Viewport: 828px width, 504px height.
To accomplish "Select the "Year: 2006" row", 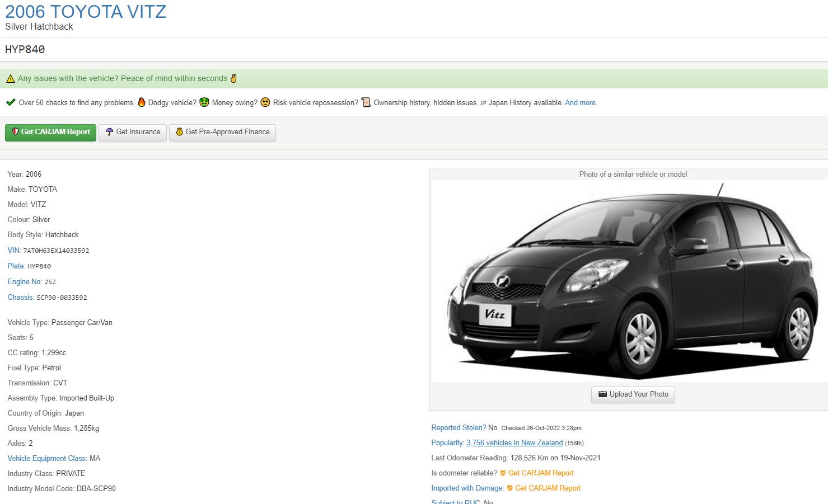I will point(25,174).
